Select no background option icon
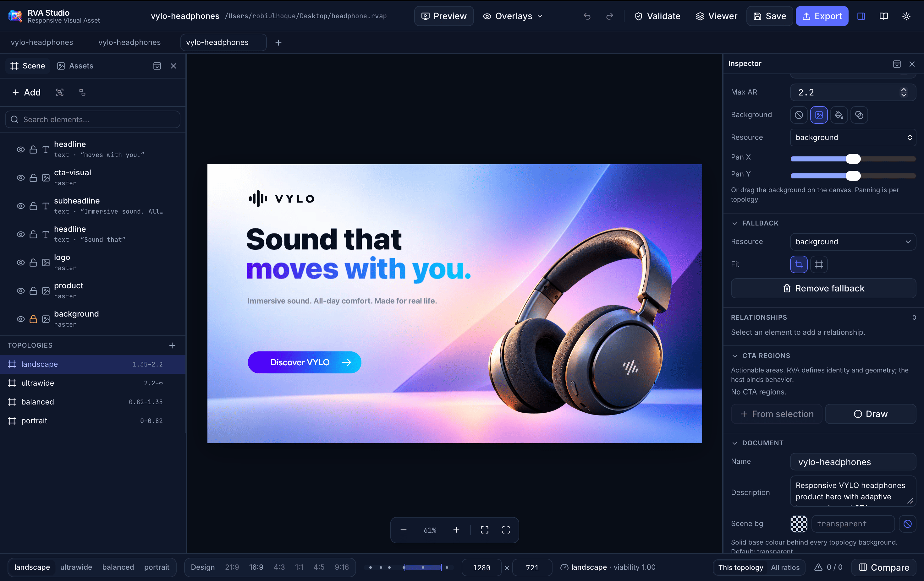 point(799,115)
